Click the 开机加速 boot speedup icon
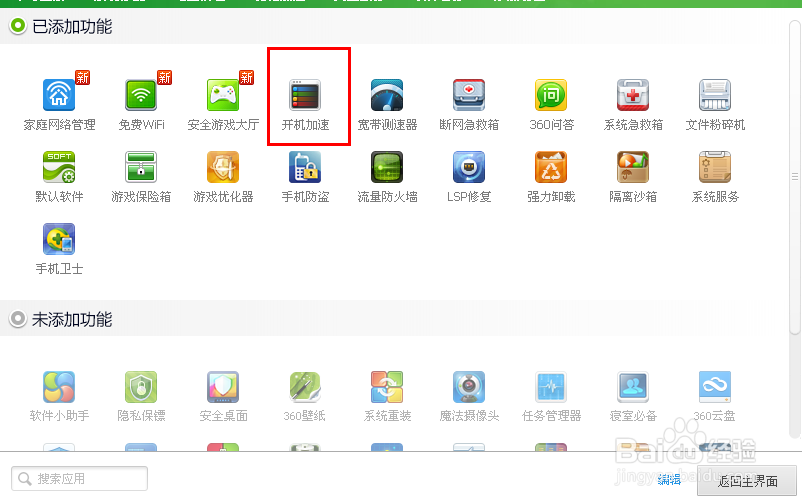802x503 pixels. [x=305, y=95]
